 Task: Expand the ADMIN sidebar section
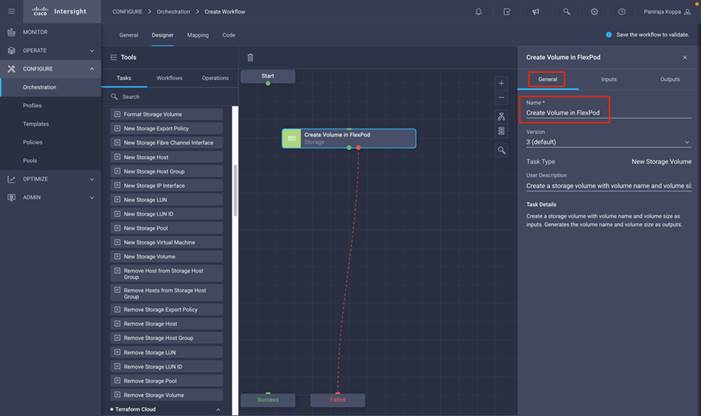pyautogui.click(x=92, y=197)
